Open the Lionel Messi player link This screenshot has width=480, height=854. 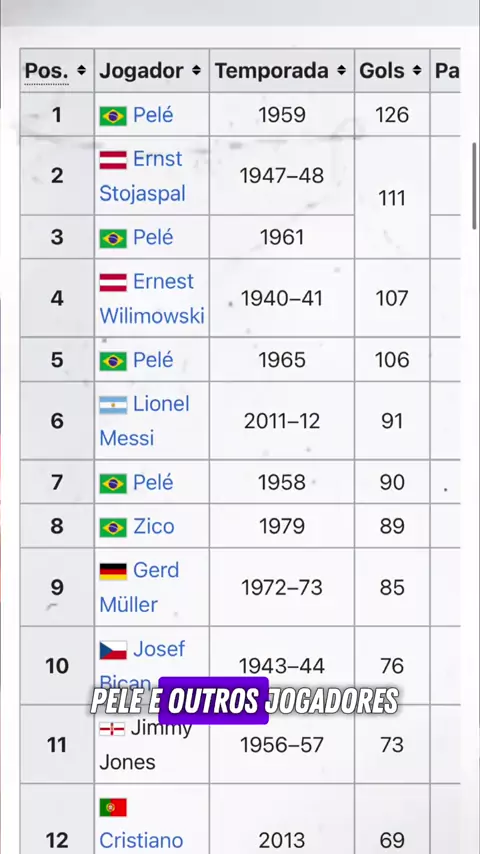145,421
